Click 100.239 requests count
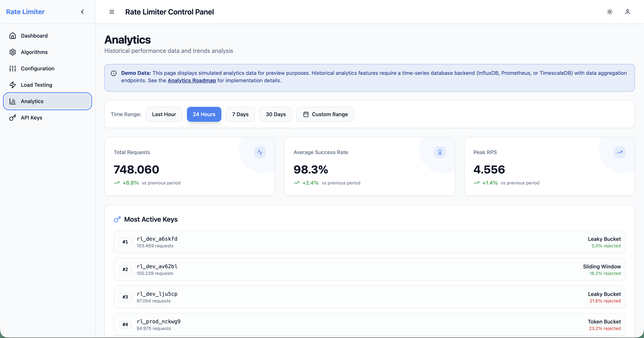Viewport: 644px width, 338px height. pos(155,273)
